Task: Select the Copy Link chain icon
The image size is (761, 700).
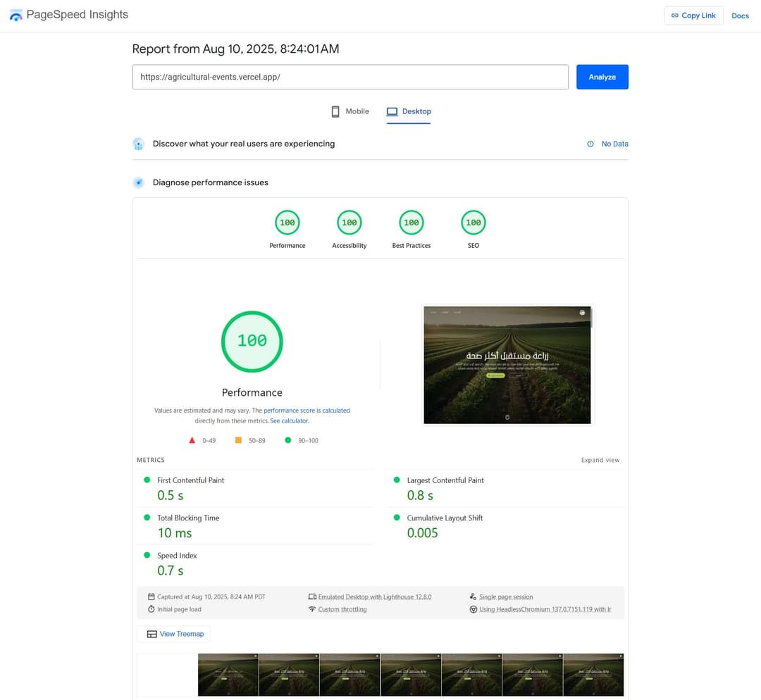Action: coord(674,15)
